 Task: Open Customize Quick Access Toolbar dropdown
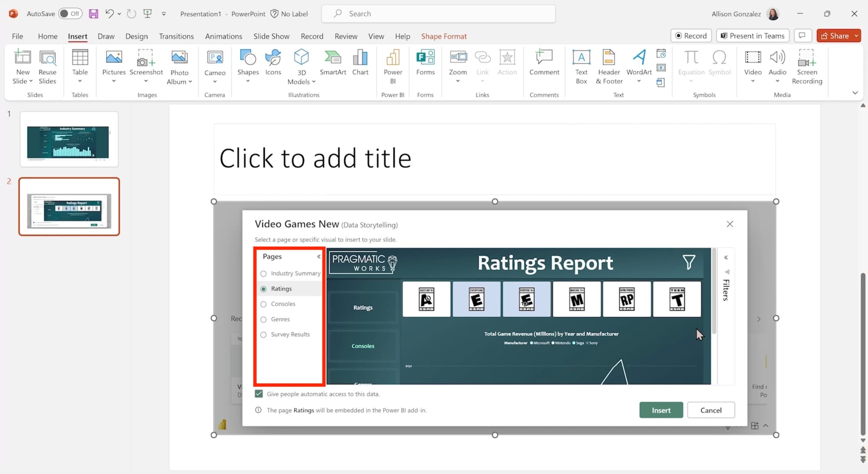pos(164,14)
